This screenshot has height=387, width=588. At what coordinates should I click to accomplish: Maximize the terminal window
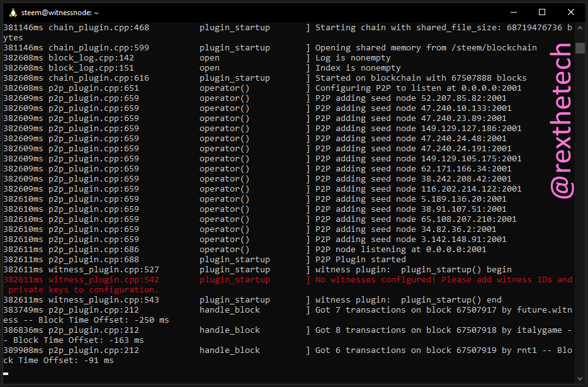click(x=542, y=12)
